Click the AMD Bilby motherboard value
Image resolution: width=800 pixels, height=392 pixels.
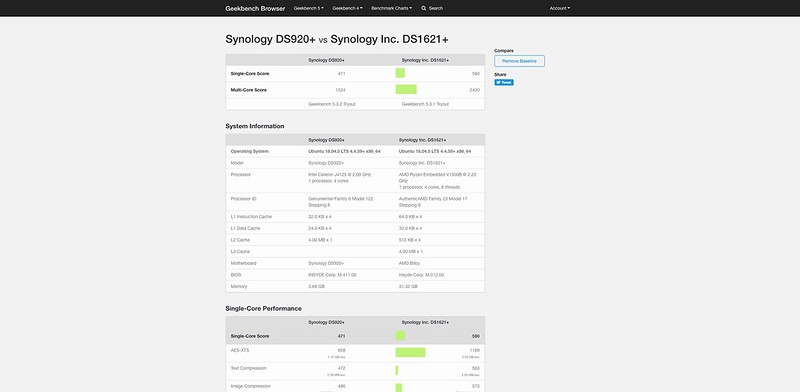pyautogui.click(x=410, y=263)
